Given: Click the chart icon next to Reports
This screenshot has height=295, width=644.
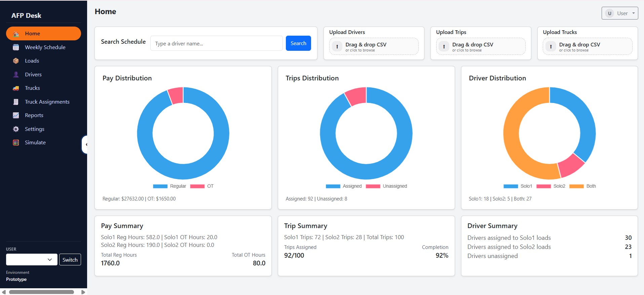Looking at the screenshot, I should coord(16,115).
